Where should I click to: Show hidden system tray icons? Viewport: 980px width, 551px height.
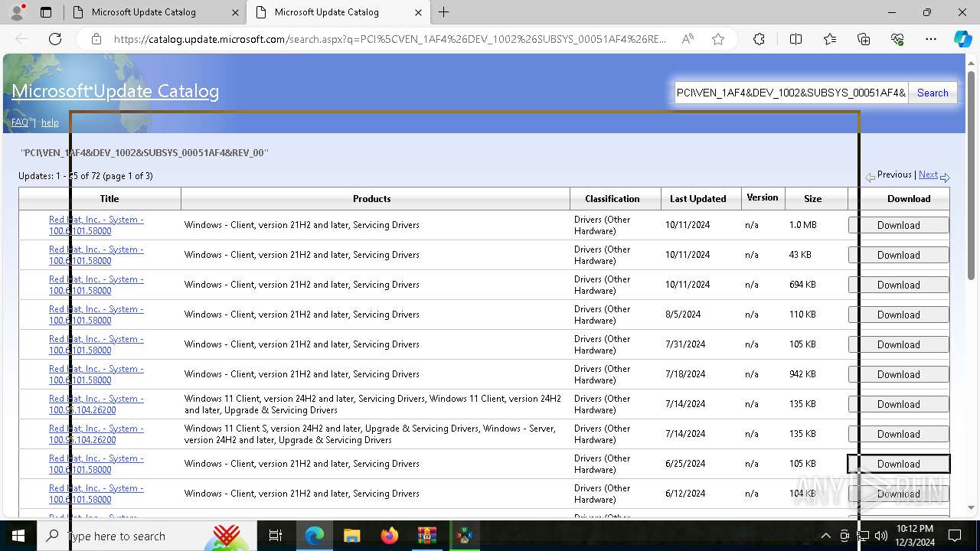[825, 536]
